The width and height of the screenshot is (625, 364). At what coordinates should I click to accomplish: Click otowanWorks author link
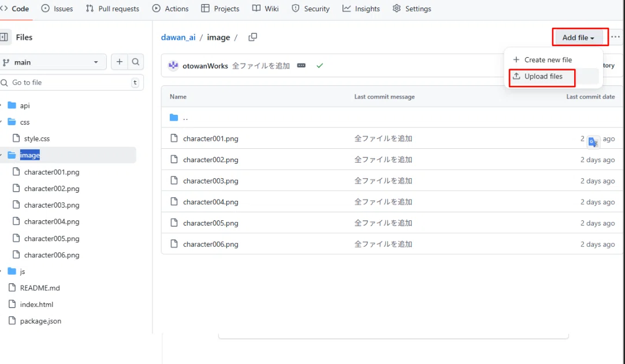tap(205, 66)
